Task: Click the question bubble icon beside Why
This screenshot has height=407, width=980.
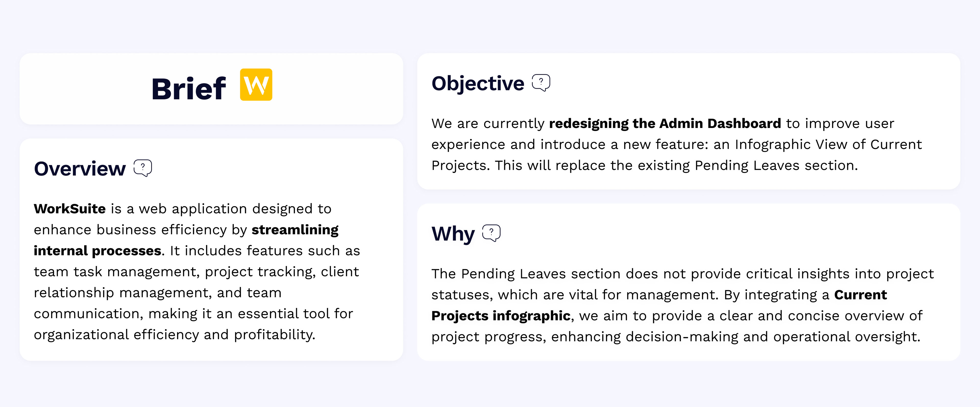Action: point(491,233)
